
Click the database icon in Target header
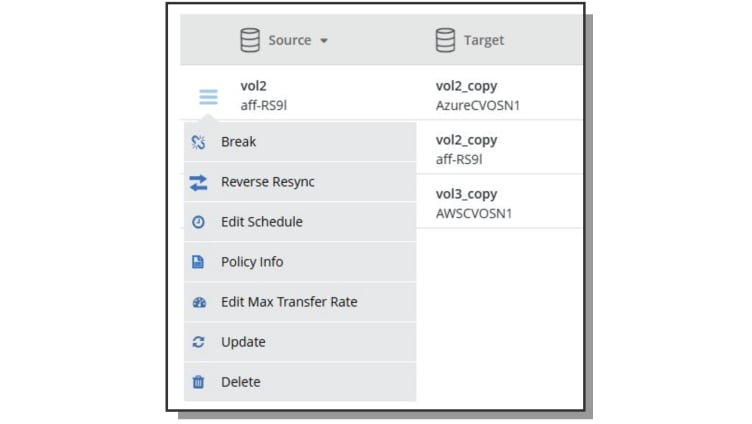click(x=445, y=40)
